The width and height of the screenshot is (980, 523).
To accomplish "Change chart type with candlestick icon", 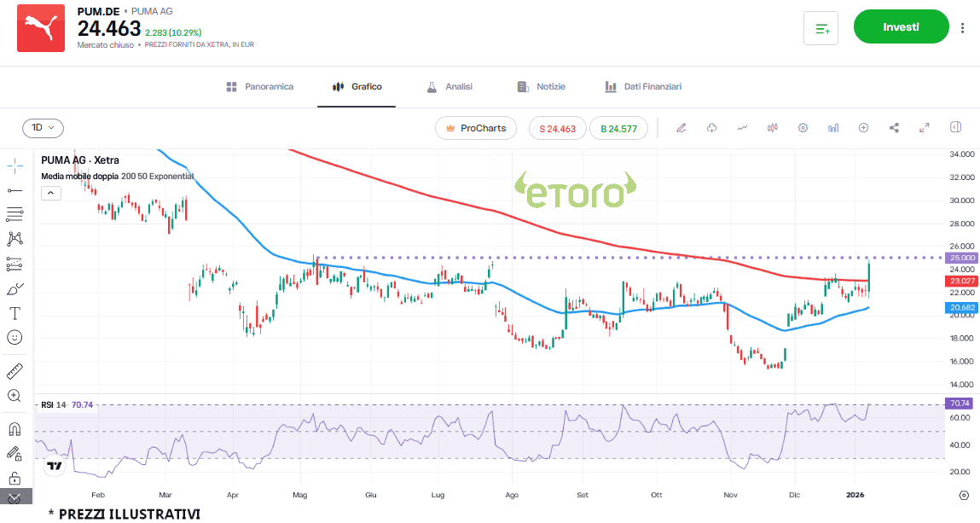I will [774, 128].
